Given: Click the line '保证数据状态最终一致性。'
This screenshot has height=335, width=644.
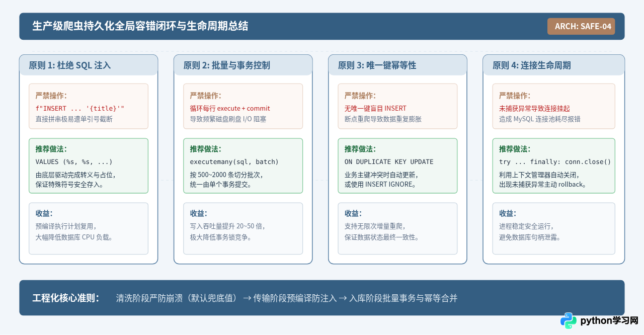Looking at the screenshot, I should click(x=382, y=237).
